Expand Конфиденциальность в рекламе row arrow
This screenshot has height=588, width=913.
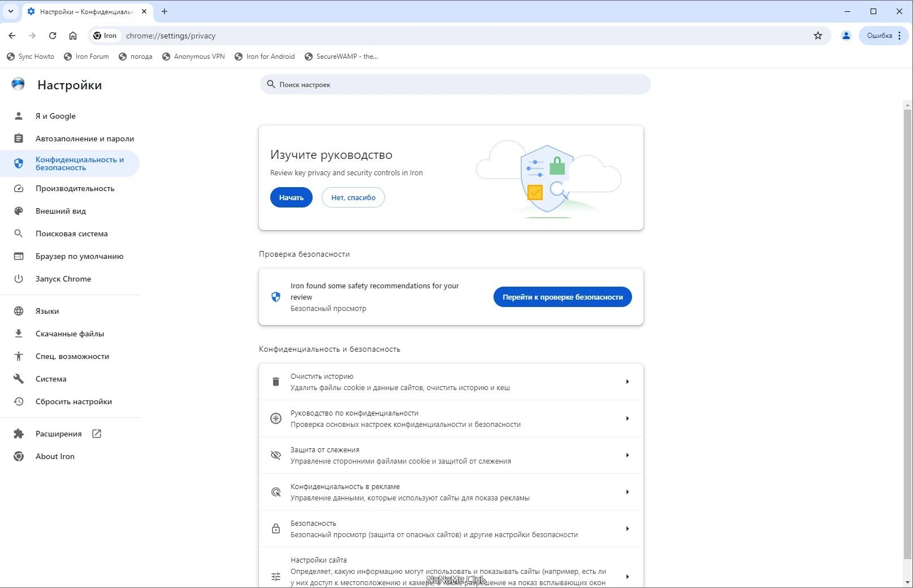click(x=627, y=492)
